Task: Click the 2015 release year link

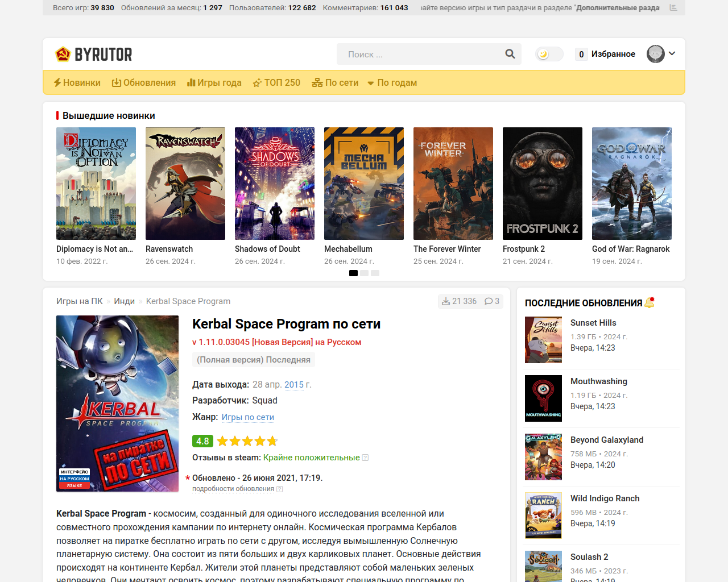Action: (x=294, y=385)
